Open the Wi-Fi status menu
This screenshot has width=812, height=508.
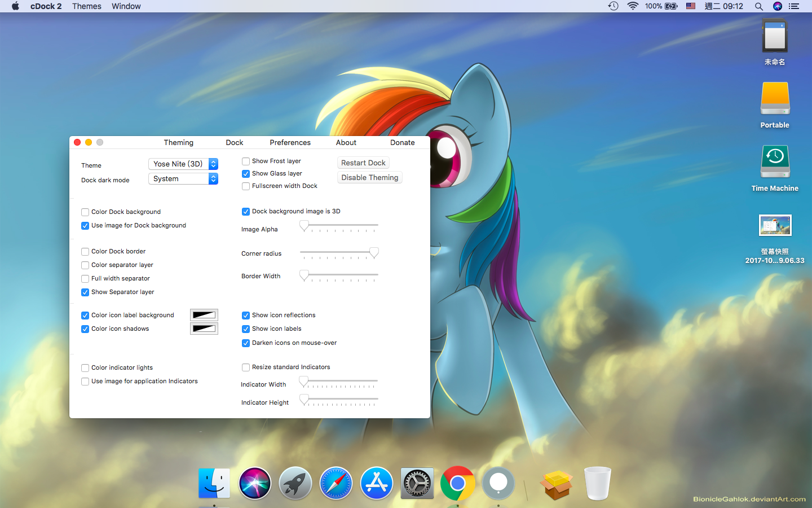click(633, 6)
